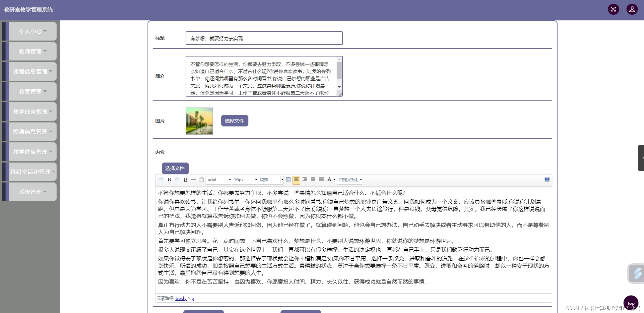Image resolution: width=644 pixels, height=313 pixels.
Task: Apply Underline formatting in the editor
Action: coord(185,180)
